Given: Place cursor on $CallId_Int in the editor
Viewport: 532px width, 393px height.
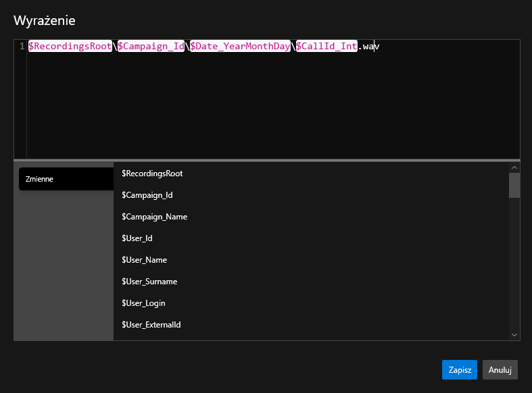Looking at the screenshot, I should (x=327, y=46).
